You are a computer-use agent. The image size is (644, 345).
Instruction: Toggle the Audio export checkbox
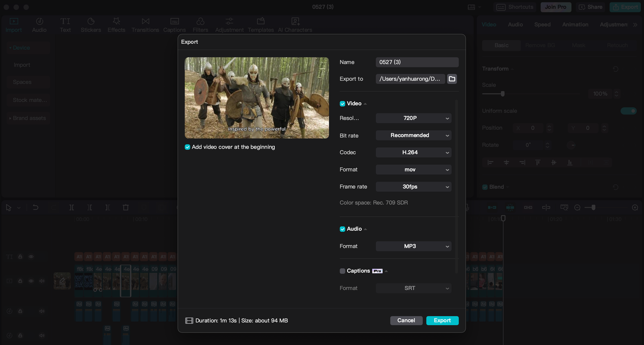click(x=343, y=229)
